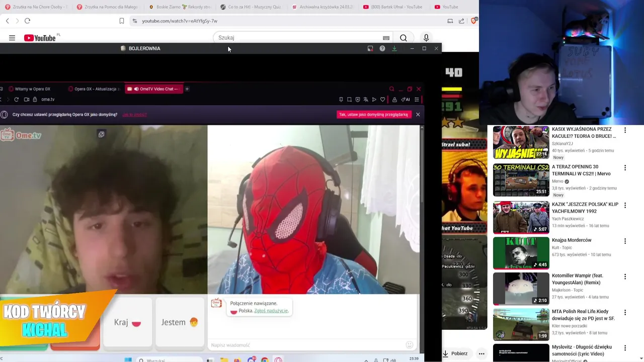Click the camera icon in Opera GX address bar
The width and height of the screenshot is (644, 362).
coord(27,100)
